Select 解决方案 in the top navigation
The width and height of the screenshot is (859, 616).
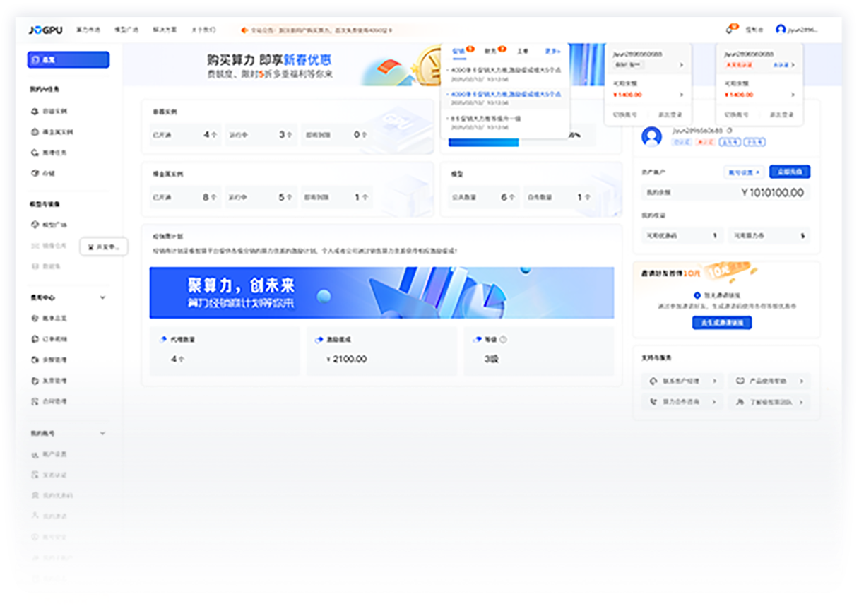(x=164, y=30)
